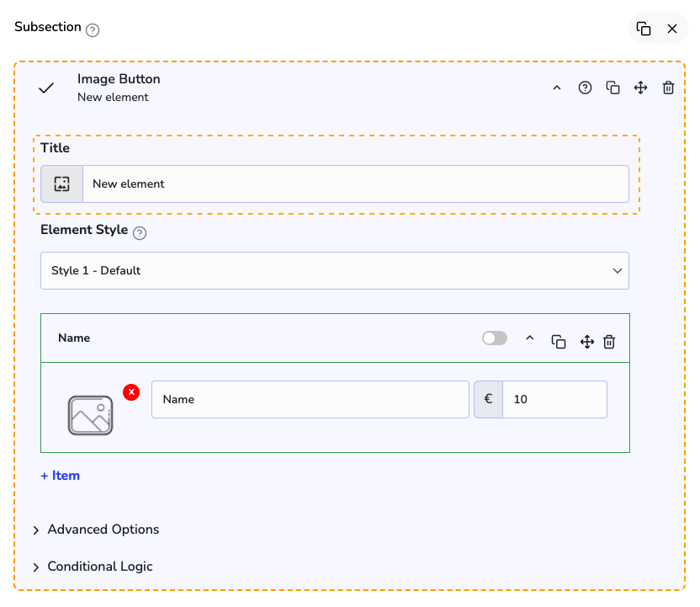Remove the item image with red X
700x607 pixels.
[x=131, y=392]
